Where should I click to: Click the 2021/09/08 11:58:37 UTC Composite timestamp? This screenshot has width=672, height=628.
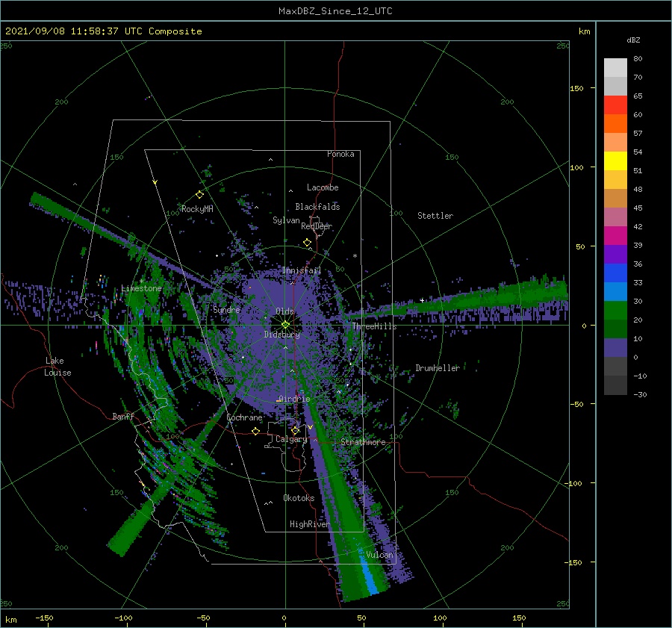click(103, 31)
